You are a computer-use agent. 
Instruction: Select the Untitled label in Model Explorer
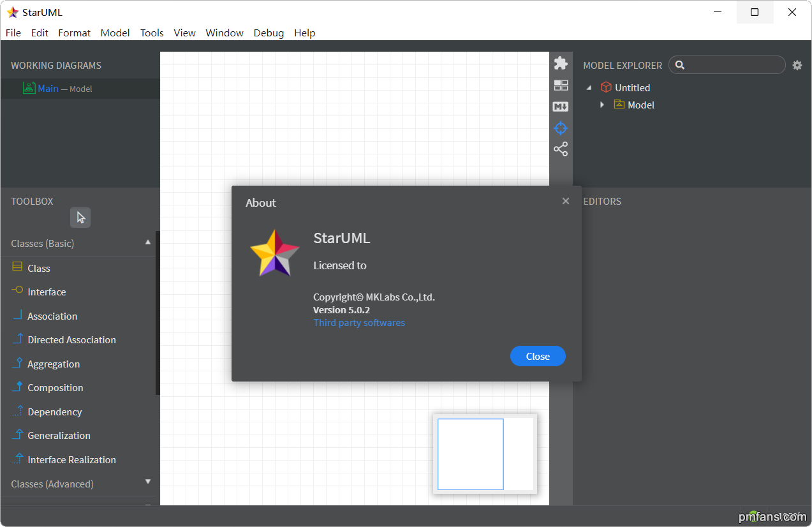pos(632,88)
